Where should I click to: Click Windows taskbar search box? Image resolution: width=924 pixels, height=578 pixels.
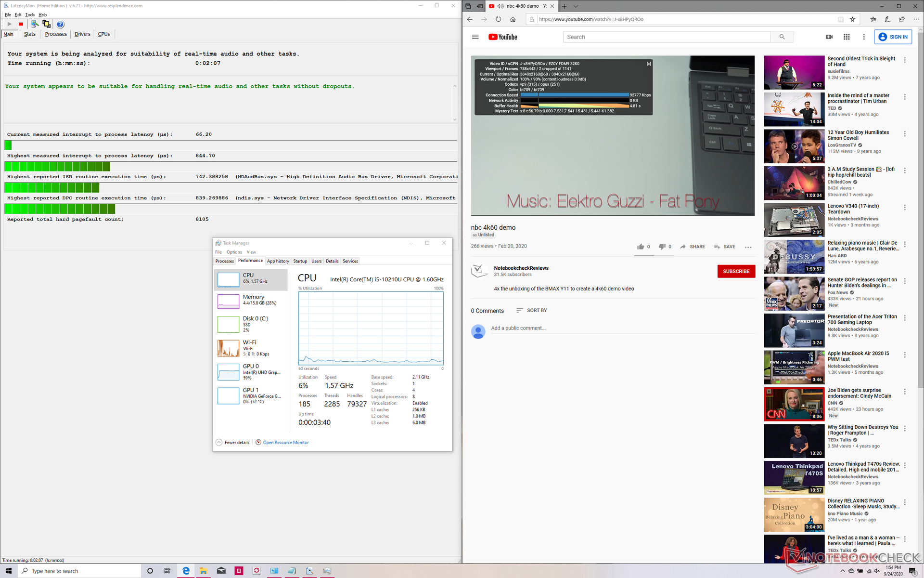79,571
